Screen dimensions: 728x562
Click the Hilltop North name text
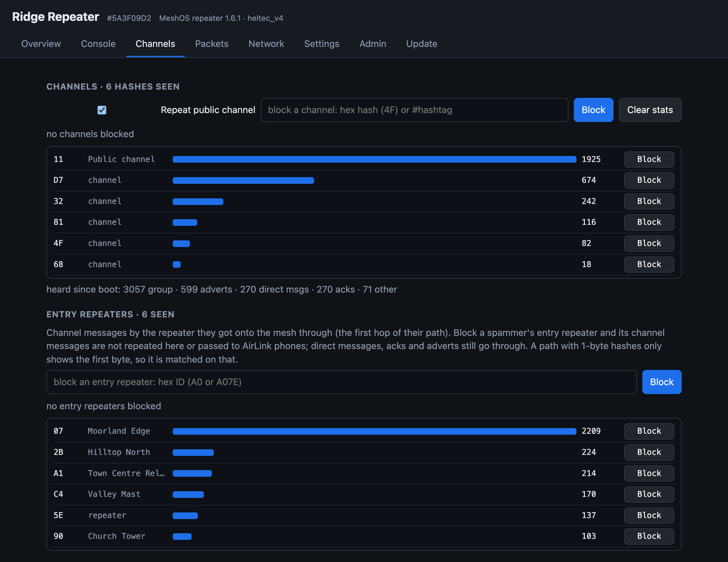point(119,452)
